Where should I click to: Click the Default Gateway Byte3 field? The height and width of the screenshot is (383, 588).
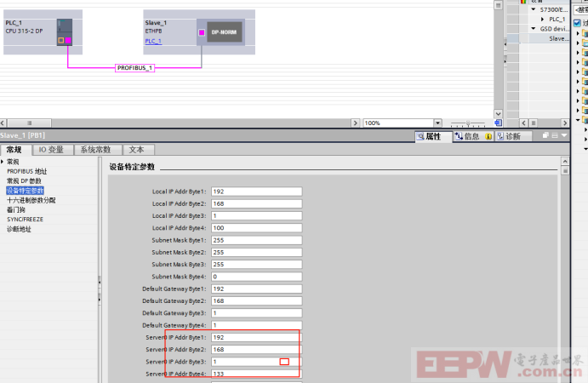click(256, 313)
